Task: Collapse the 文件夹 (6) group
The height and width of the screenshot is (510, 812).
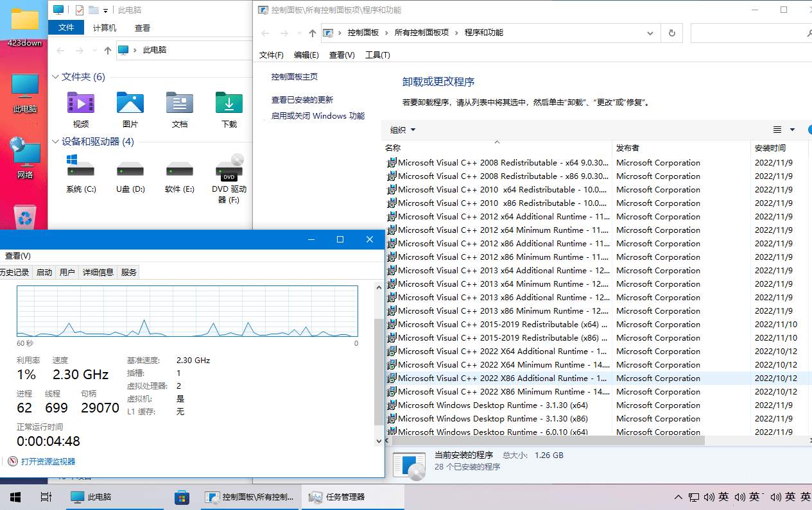Action: 56,77
